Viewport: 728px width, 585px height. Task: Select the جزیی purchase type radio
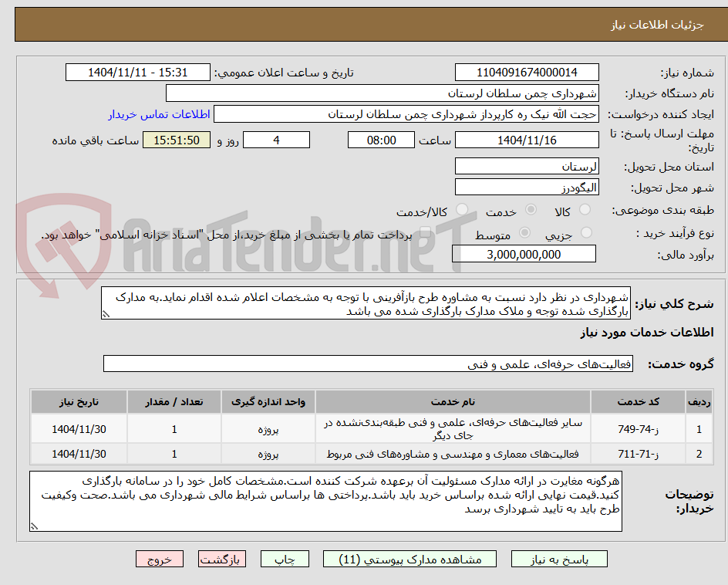click(x=586, y=232)
